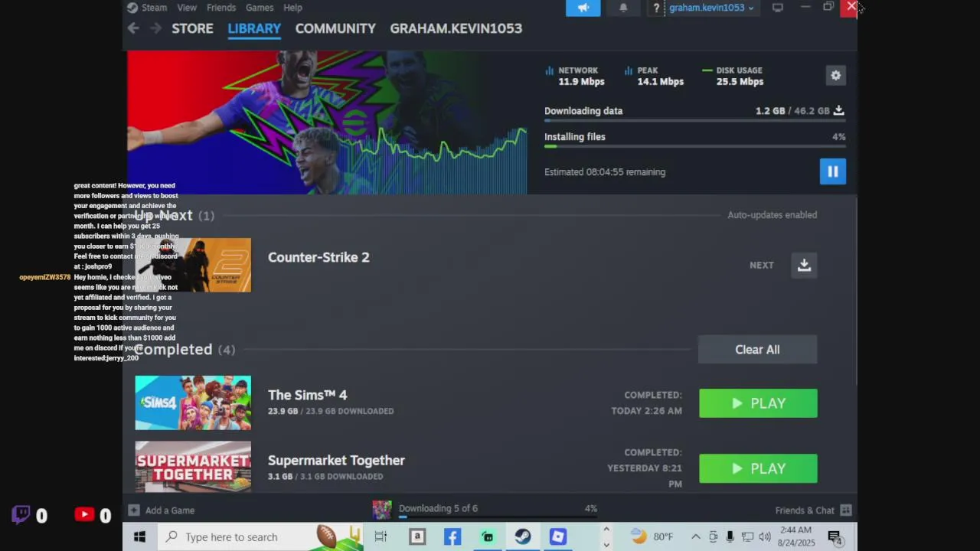Open the 80°F weather widget
980x551 pixels.
(652, 537)
